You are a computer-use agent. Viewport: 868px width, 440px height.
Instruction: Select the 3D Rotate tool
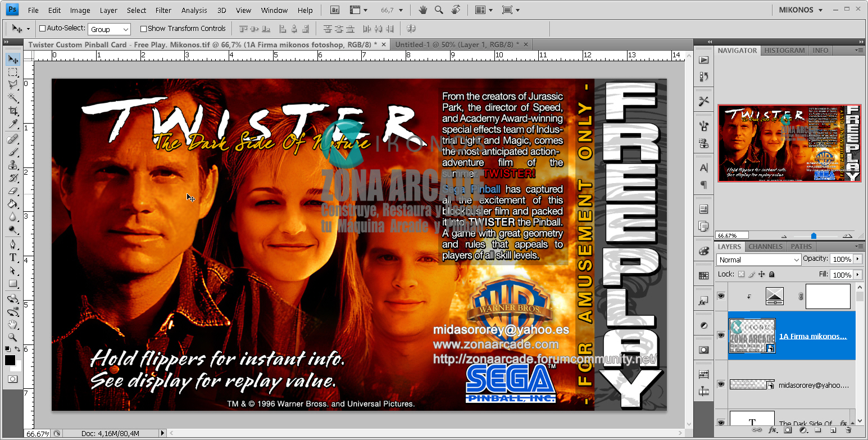(13, 298)
